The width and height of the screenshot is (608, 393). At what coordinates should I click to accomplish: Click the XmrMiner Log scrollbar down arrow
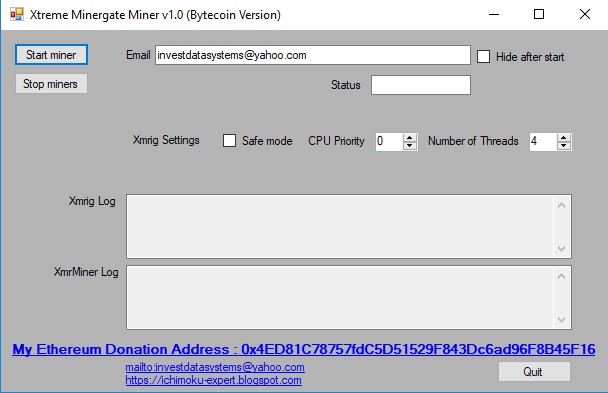[561, 319]
